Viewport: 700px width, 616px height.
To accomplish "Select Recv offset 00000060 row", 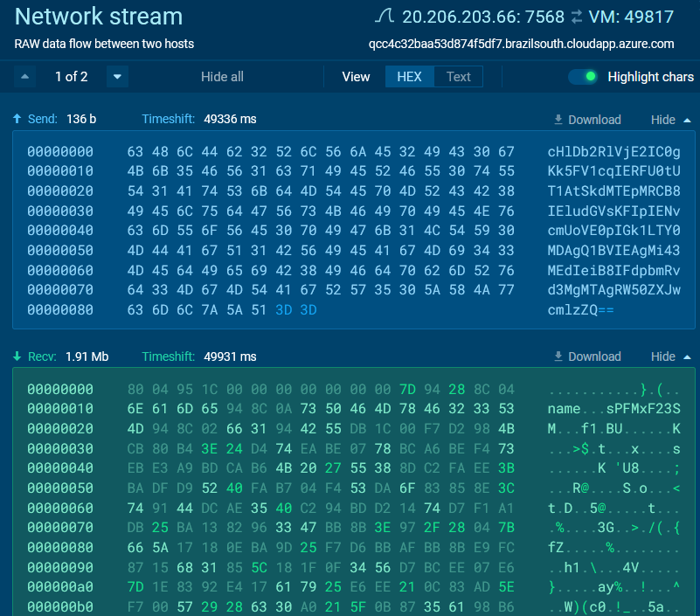I will coord(354,508).
